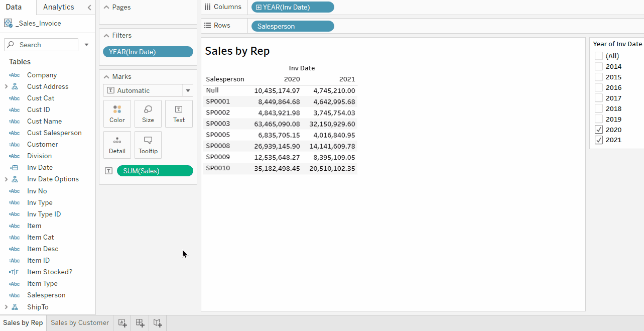This screenshot has height=331, width=644.
Task: Open the Detail marks card
Action: pyautogui.click(x=117, y=145)
